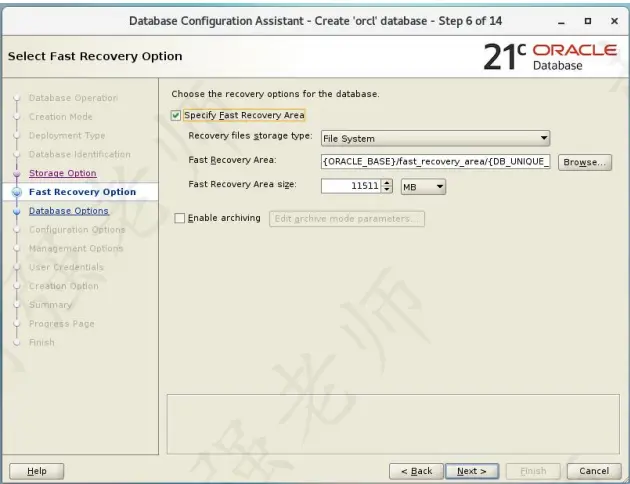The width and height of the screenshot is (630, 484).
Task: Go to the Database Options step
Action: coord(69,211)
